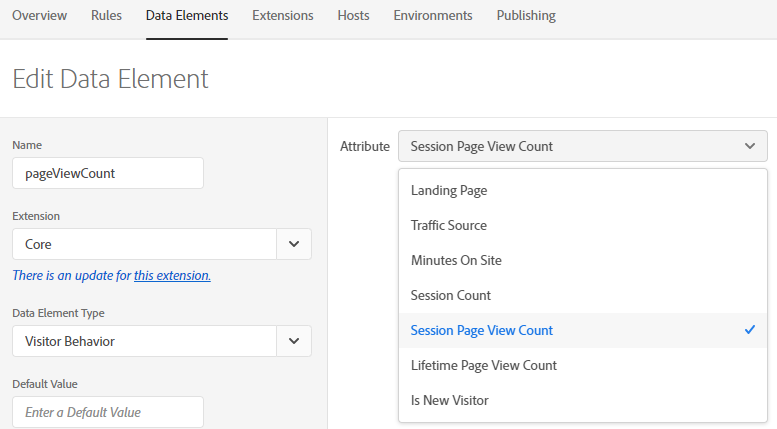Screen dimensions: 777x429
Task: Click checkmark beside Session Page View Count
Action: [x=750, y=330]
